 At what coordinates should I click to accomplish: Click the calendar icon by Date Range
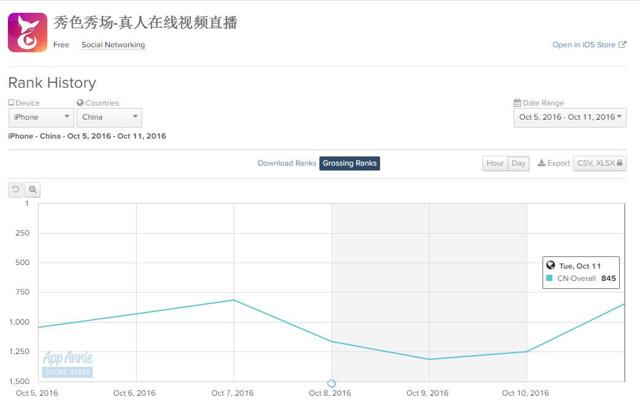[x=517, y=102]
